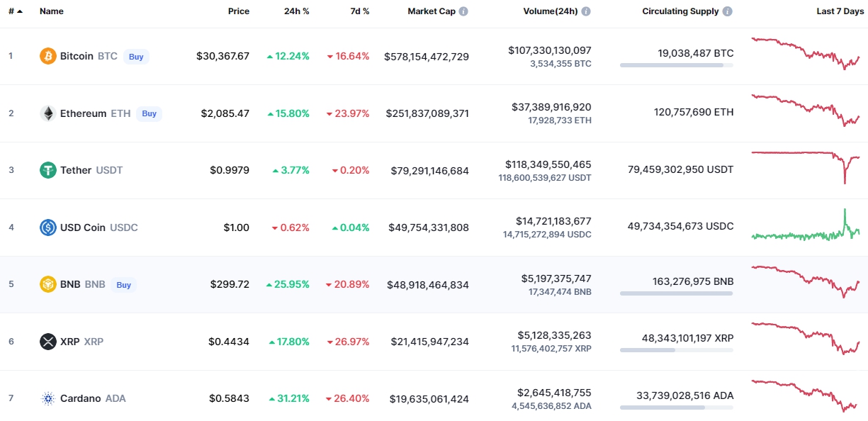Image resolution: width=868 pixels, height=421 pixels.
Task: Sort table by Price column
Action: point(239,11)
